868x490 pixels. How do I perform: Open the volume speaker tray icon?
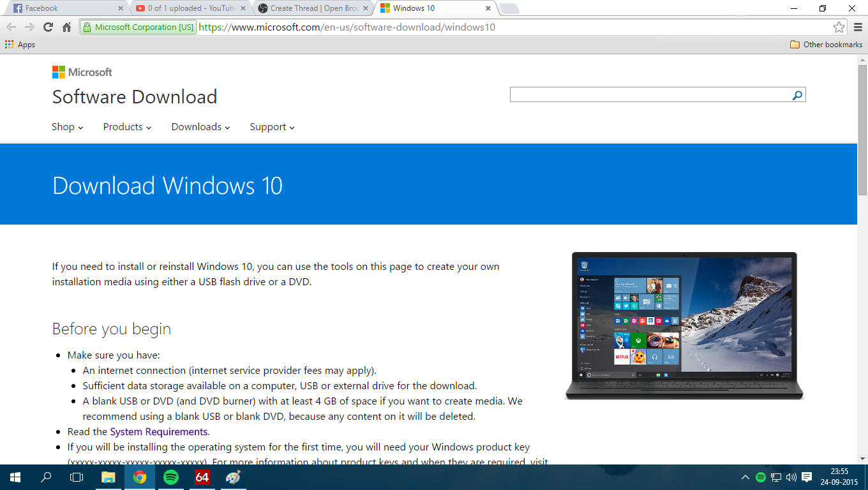[791, 477]
